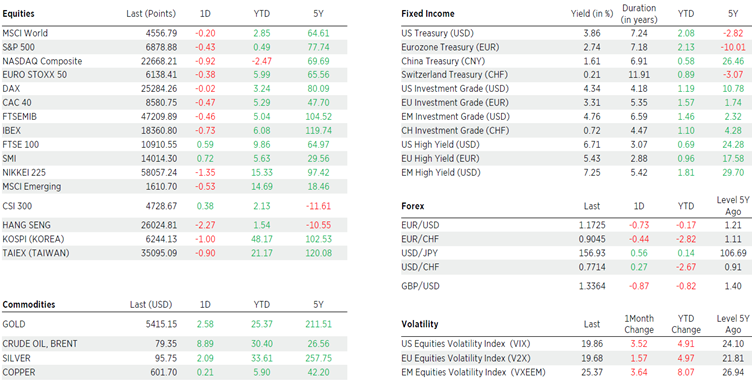Click the YTD Change column header
Image resolution: width=752 pixels, height=381 pixels.
[x=686, y=324]
